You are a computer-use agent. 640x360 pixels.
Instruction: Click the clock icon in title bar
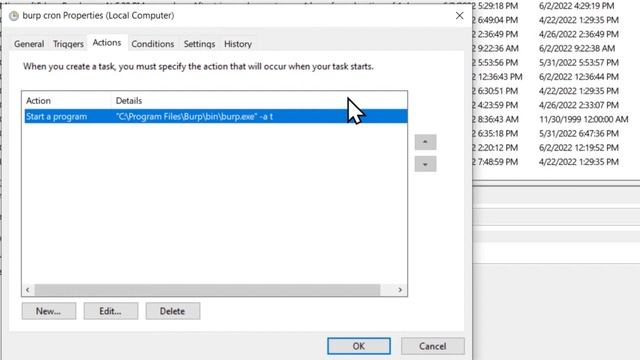(14, 16)
